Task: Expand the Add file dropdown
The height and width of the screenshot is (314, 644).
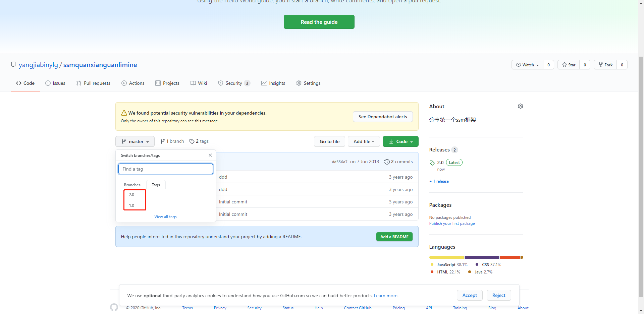Action: [364, 141]
